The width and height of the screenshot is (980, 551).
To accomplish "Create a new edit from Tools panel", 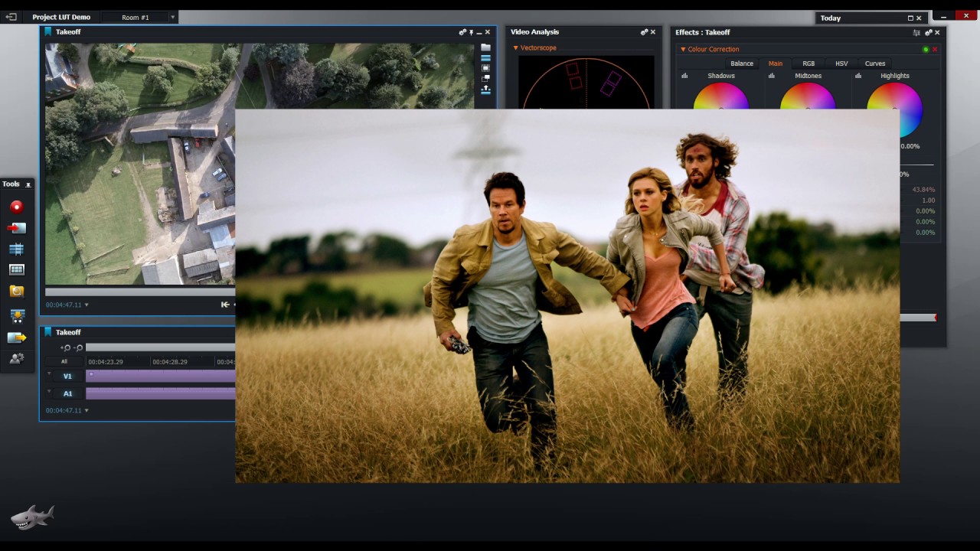I will coord(16,249).
